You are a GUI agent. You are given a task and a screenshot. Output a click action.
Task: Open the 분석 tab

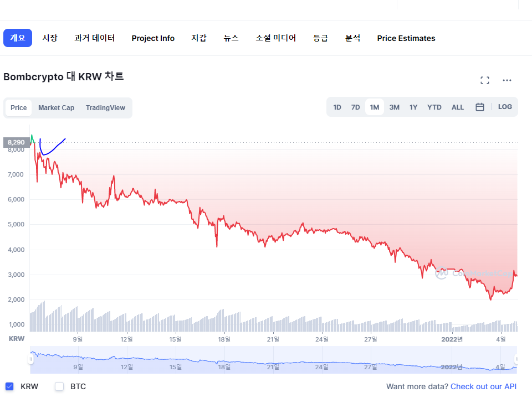click(353, 38)
